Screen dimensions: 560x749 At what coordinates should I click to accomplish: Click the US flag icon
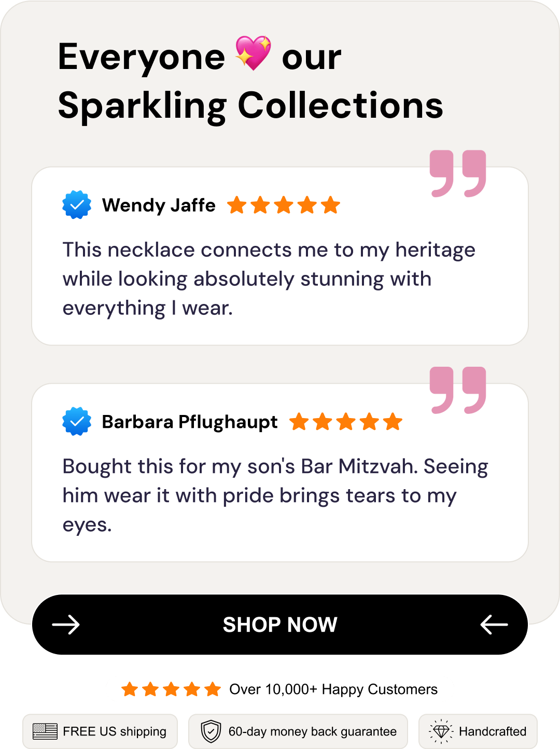[45, 731]
